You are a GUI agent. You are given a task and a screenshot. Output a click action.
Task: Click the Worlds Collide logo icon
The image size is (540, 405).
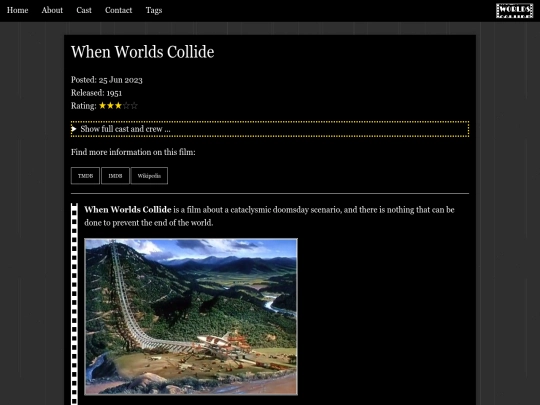(515, 11)
